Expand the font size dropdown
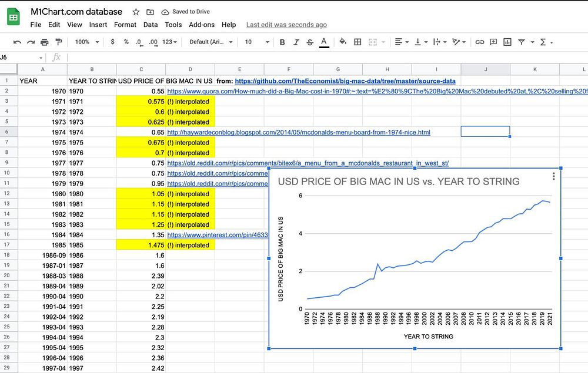This screenshot has width=588, height=373. pyautogui.click(x=257, y=42)
